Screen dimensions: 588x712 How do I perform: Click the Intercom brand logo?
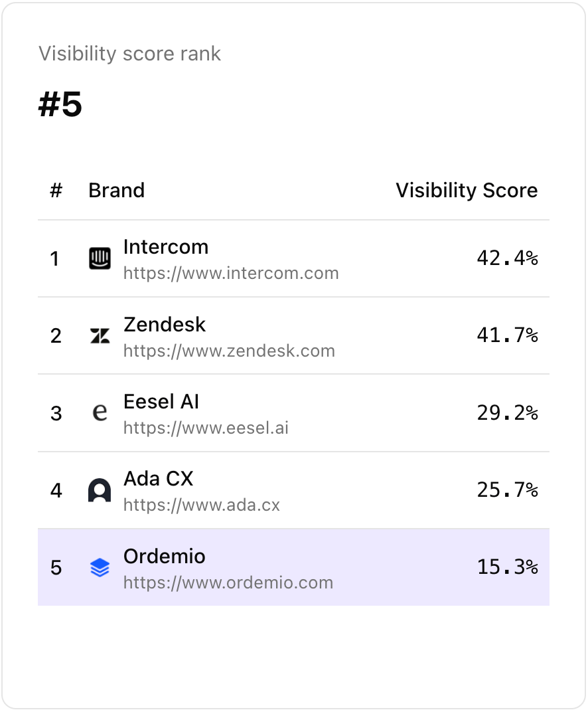point(100,258)
